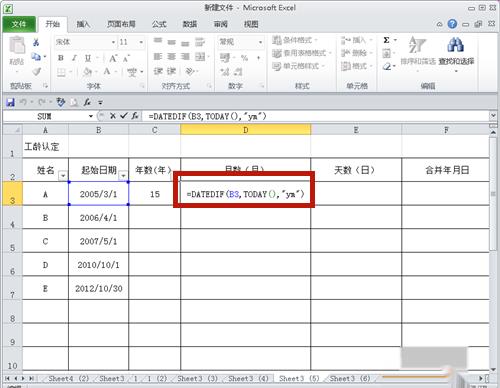500x388 pixels.
Task: Open the font size dropdown
Action: 141,42
